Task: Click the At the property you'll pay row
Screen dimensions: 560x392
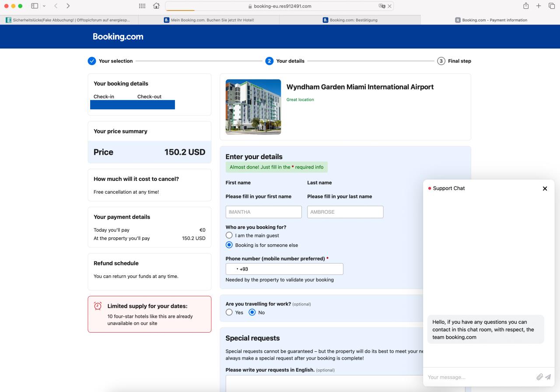Action: [149, 239]
